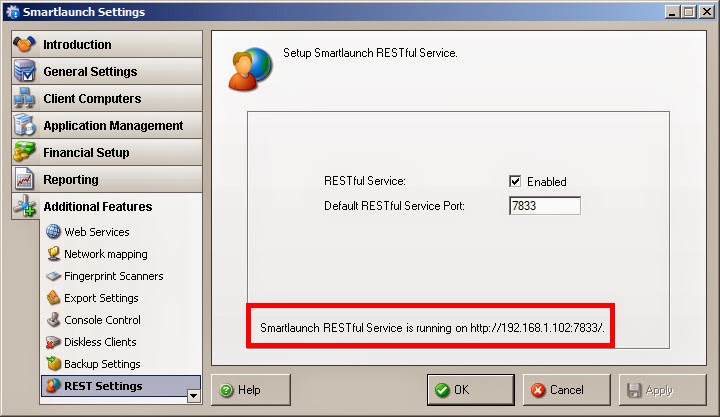Switch to the Financial Setup section
The height and width of the screenshot is (417, 720).
pyautogui.click(x=107, y=152)
